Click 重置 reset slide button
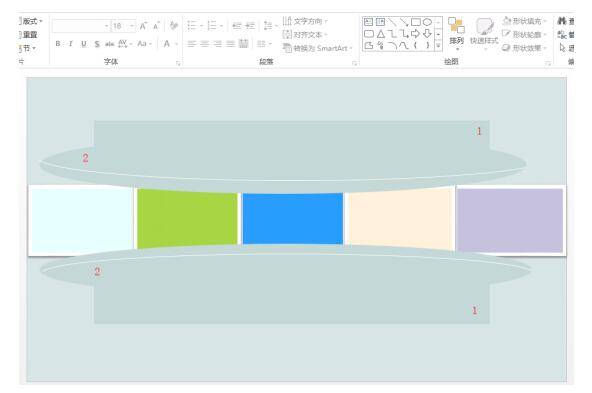 coord(29,35)
